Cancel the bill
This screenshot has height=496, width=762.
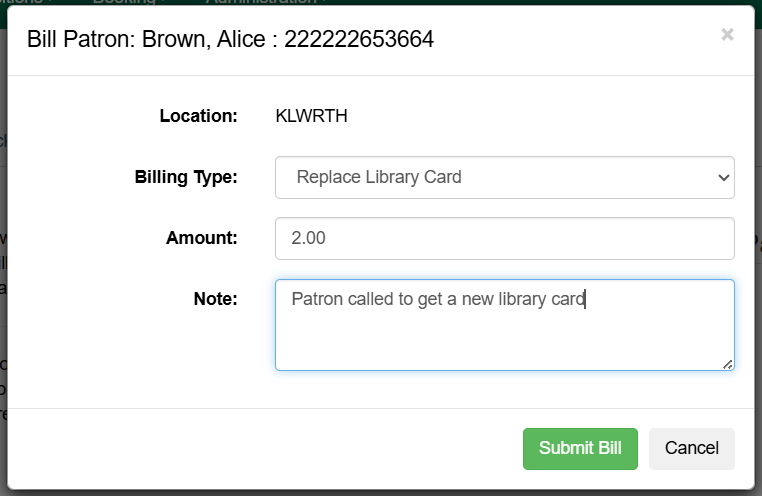click(691, 448)
